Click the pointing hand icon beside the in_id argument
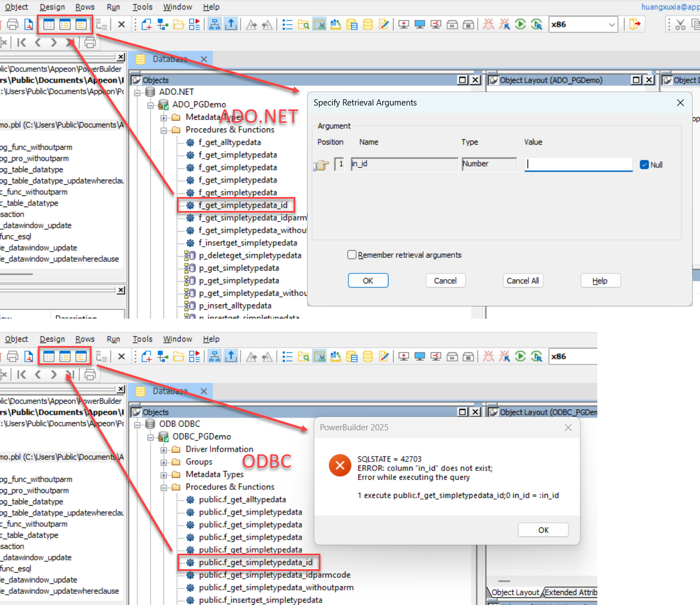 click(322, 165)
